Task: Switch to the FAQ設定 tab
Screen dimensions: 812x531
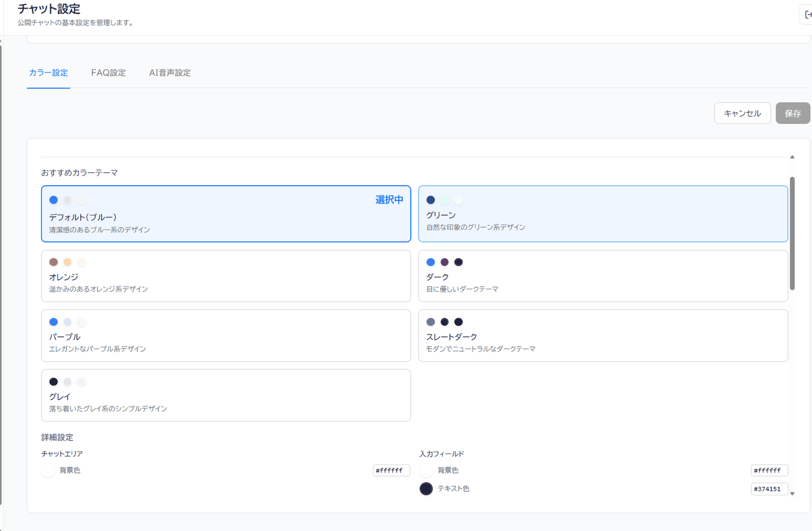Action: (x=108, y=73)
